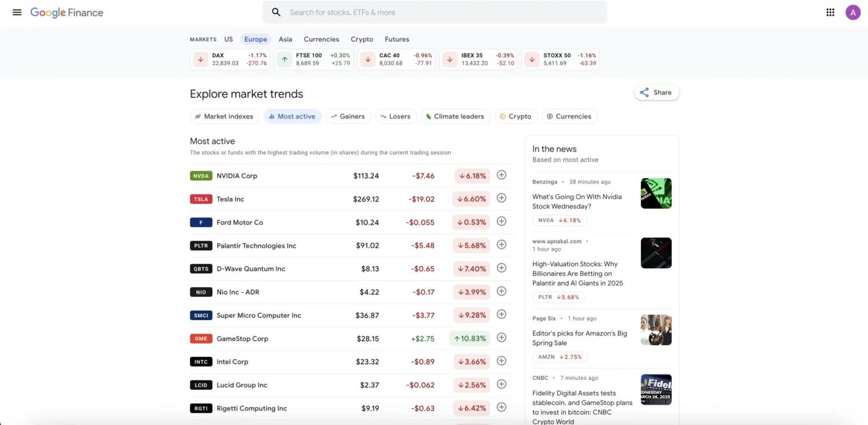The image size is (868, 425).
Task: Click the NVDA 6.18% news chip
Action: 560,220
